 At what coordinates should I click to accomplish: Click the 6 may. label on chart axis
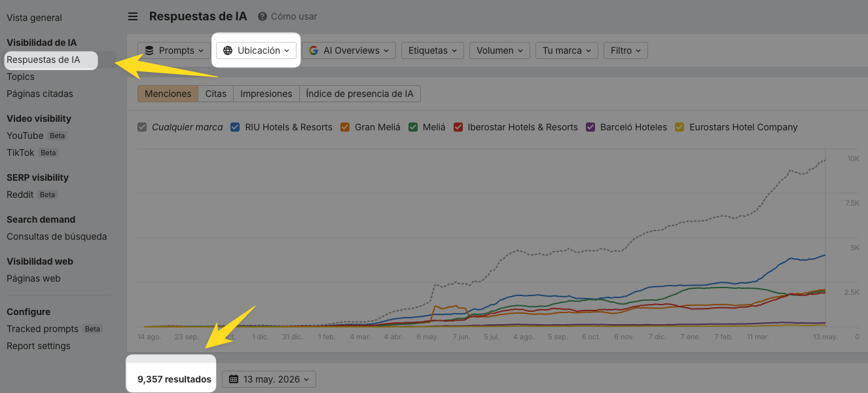tap(427, 337)
